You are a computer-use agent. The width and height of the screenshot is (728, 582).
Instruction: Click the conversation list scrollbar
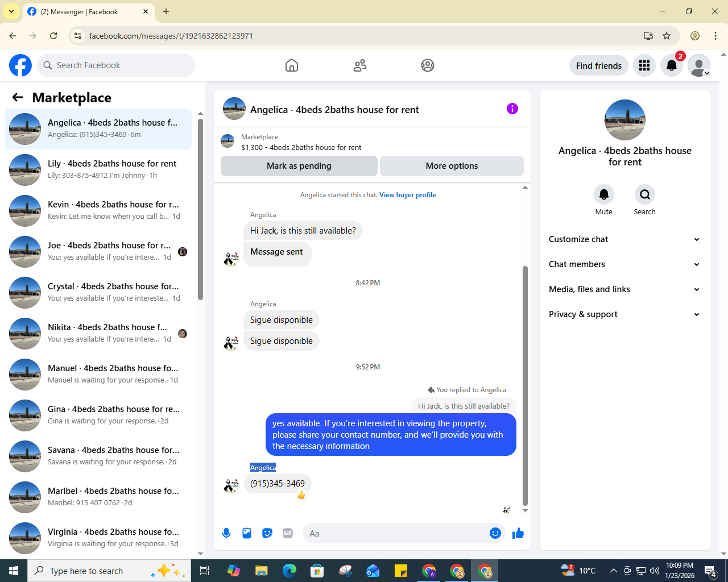point(200,209)
